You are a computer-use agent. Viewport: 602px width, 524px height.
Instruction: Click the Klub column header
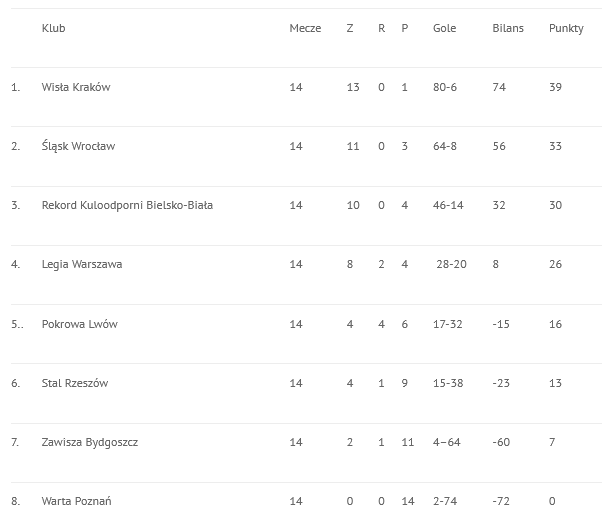point(53,28)
